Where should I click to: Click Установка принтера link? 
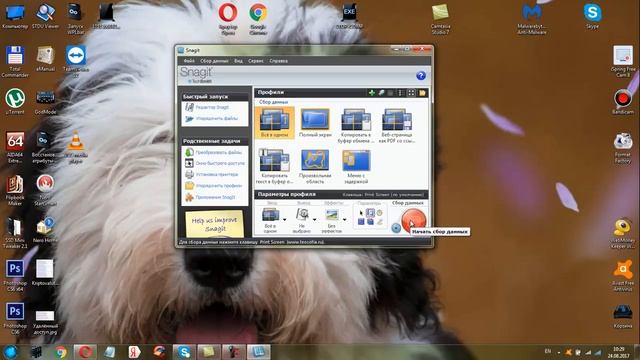[x=216, y=174]
